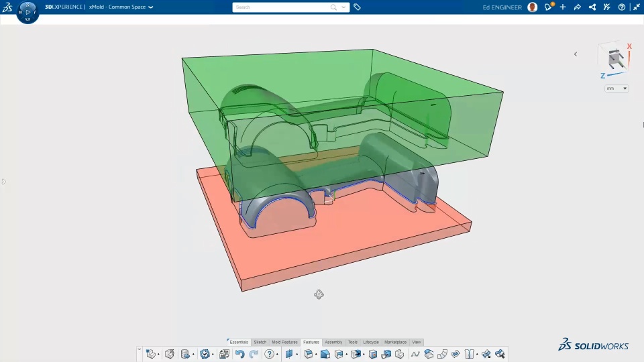Click the loft surface icon
Viewport: 644px width, 362px height.
[429, 354]
